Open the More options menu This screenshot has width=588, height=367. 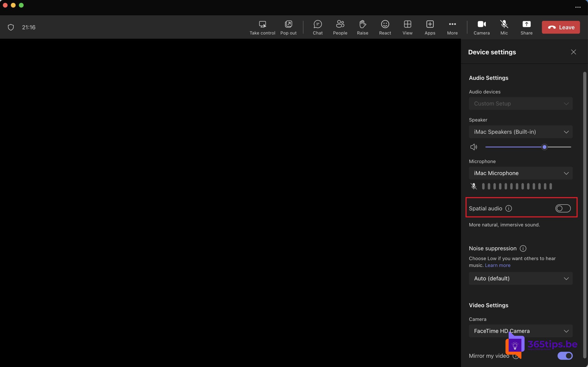(x=452, y=27)
